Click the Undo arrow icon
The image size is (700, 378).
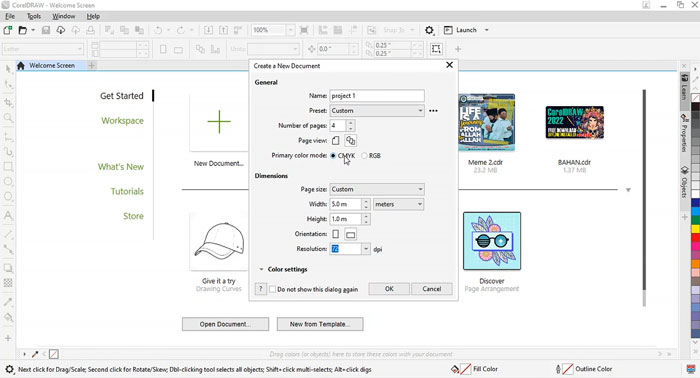(158, 30)
